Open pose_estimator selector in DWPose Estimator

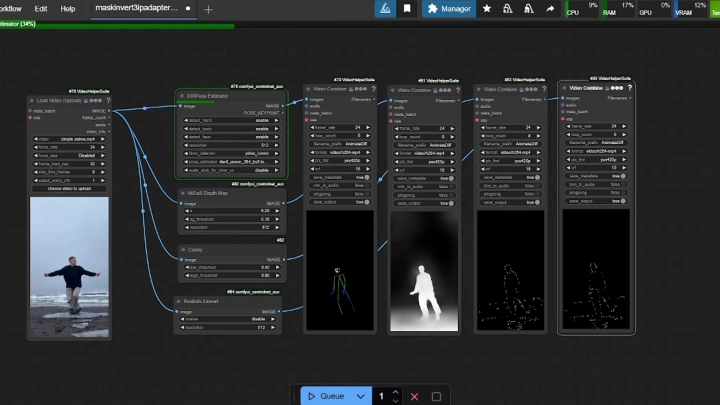(x=231, y=162)
